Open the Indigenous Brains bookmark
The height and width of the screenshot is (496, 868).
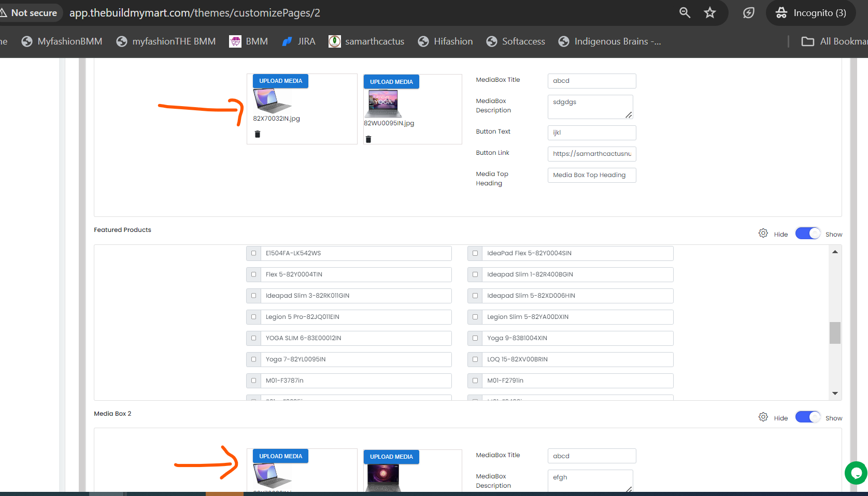click(609, 41)
